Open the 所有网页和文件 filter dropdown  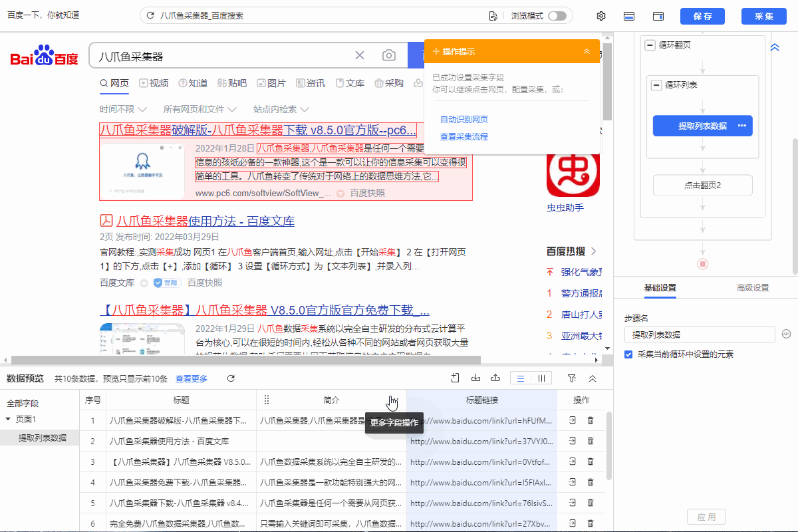[200, 109]
